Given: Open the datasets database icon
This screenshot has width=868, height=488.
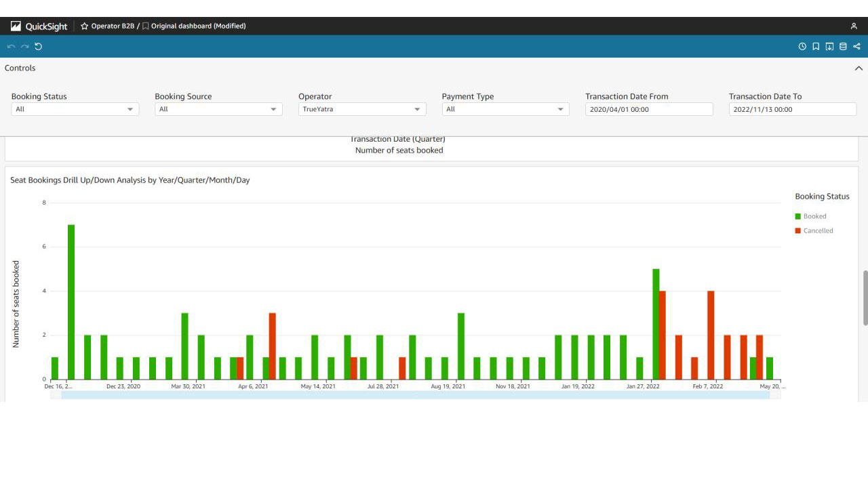Looking at the screenshot, I should pos(843,47).
